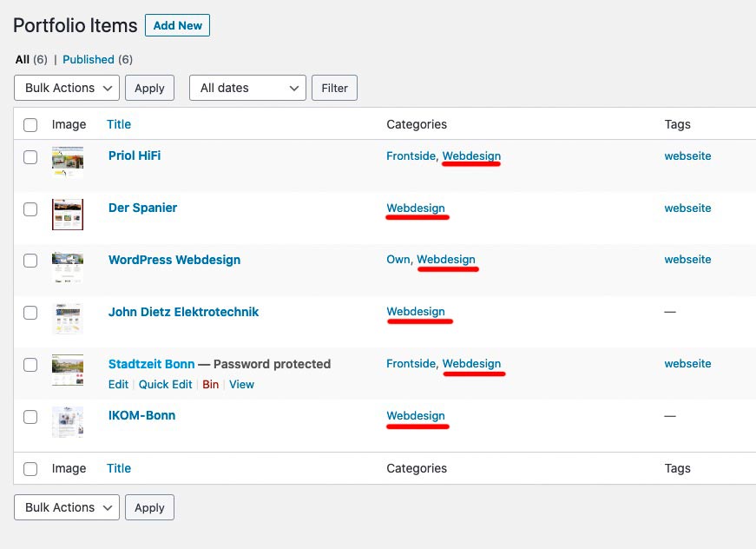756x549 pixels.
Task: Sort by Title in table header
Action: click(x=119, y=124)
